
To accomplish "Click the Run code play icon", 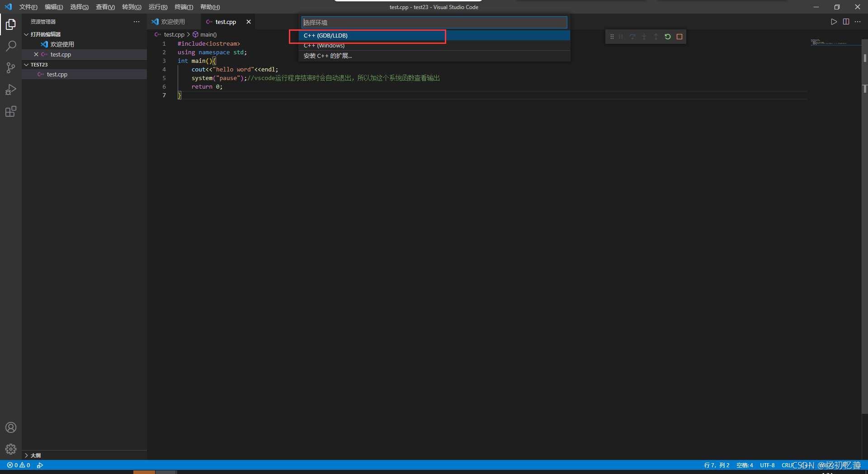I will [834, 22].
